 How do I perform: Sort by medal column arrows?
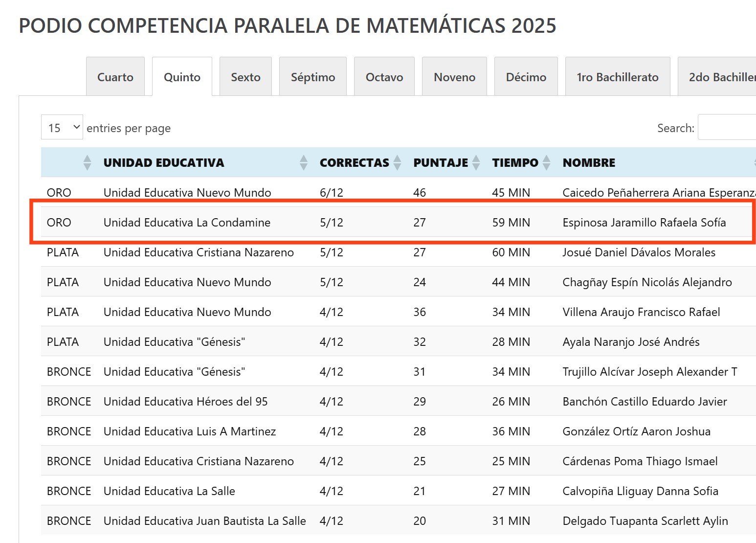[x=87, y=162]
